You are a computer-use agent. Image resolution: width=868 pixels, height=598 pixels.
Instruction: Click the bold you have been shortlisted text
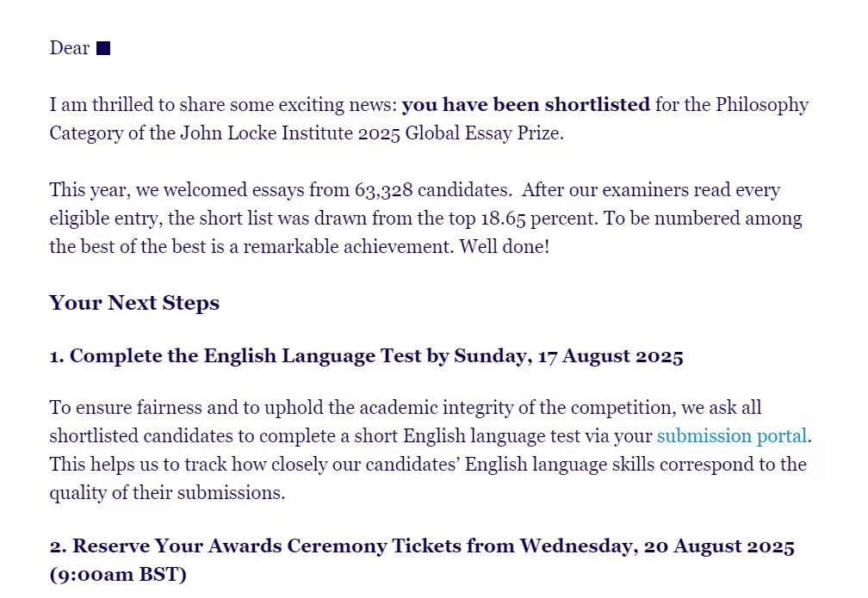(x=526, y=105)
